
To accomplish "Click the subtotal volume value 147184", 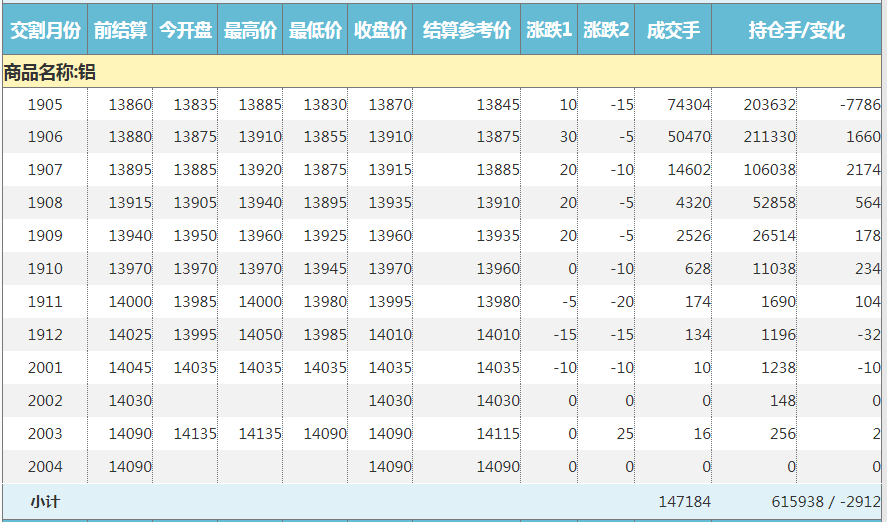I will [x=684, y=501].
